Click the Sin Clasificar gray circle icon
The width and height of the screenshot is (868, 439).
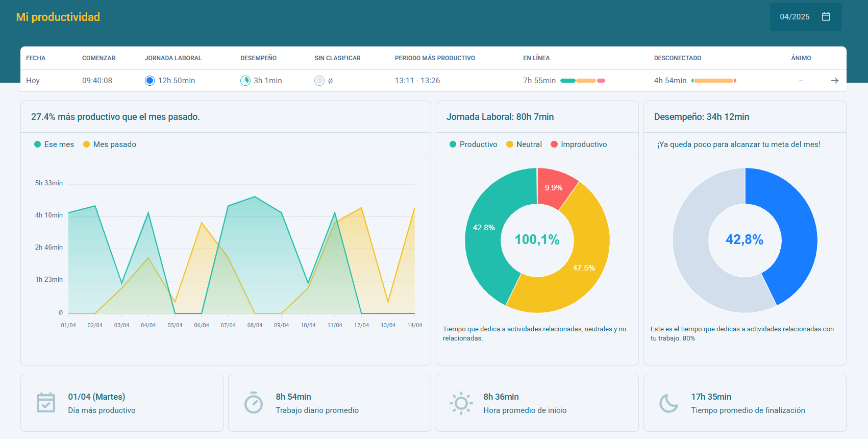tap(319, 81)
